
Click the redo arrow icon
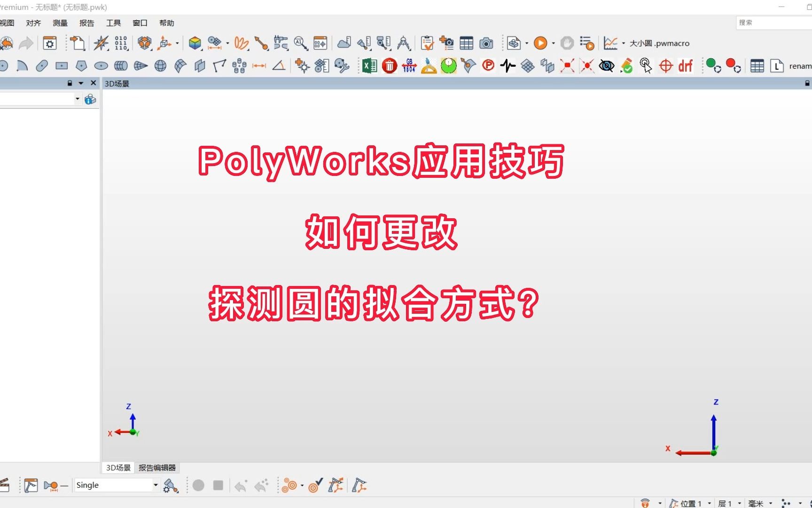26,43
